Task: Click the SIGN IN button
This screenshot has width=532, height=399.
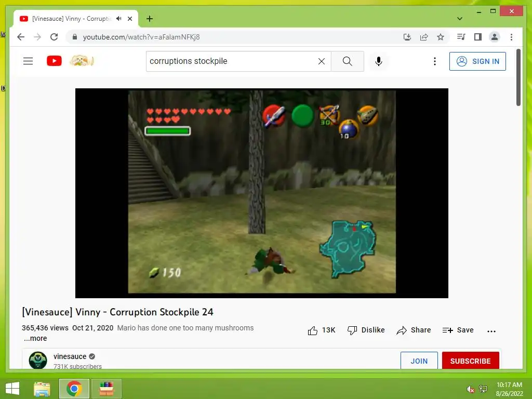Action: pos(477,61)
